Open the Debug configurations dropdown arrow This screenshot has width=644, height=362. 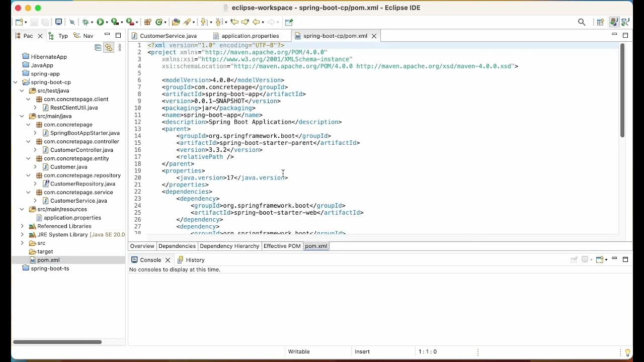pyautogui.click(x=92, y=23)
